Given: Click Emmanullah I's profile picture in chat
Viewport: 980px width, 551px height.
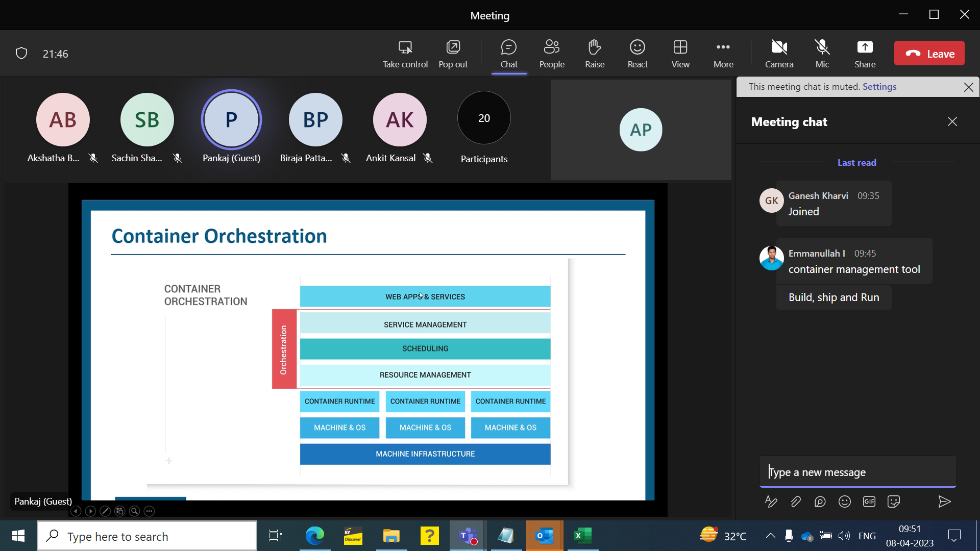Looking at the screenshot, I should tap(771, 258).
